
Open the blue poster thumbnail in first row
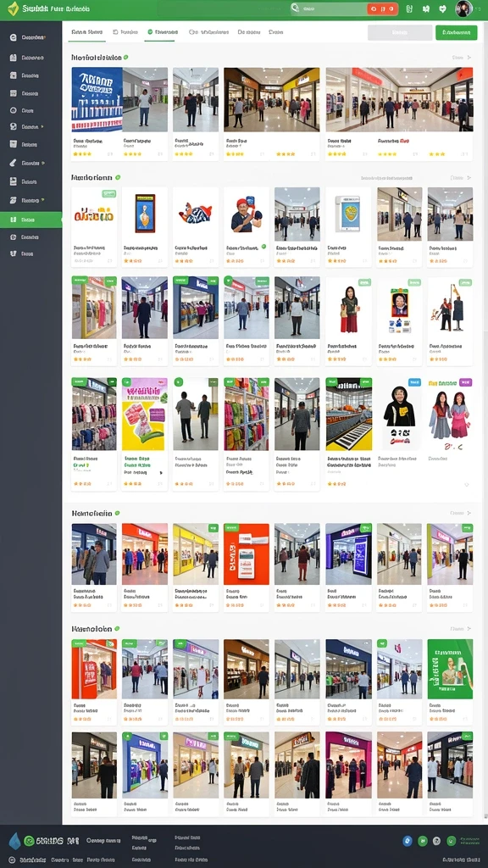(97, 100)
